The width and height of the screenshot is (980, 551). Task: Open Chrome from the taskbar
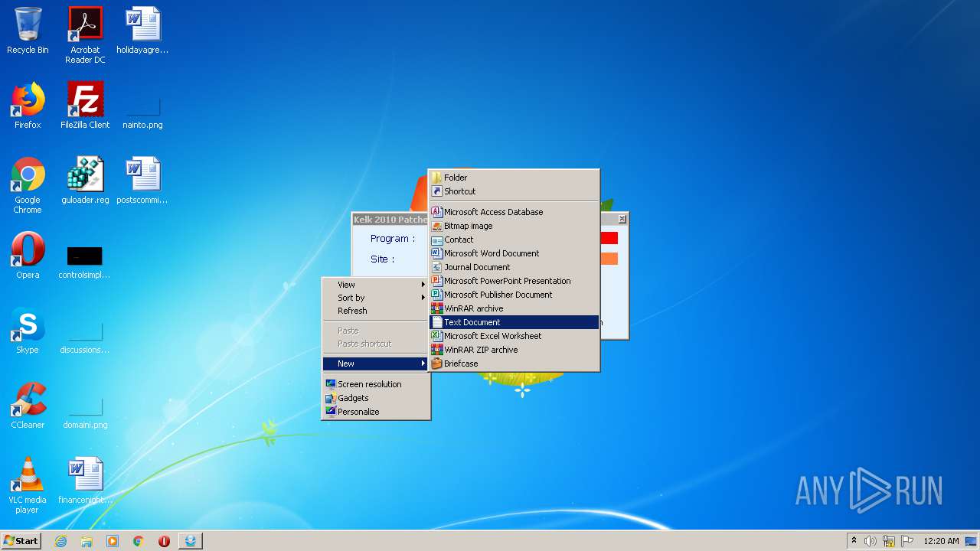pos(139,541)
